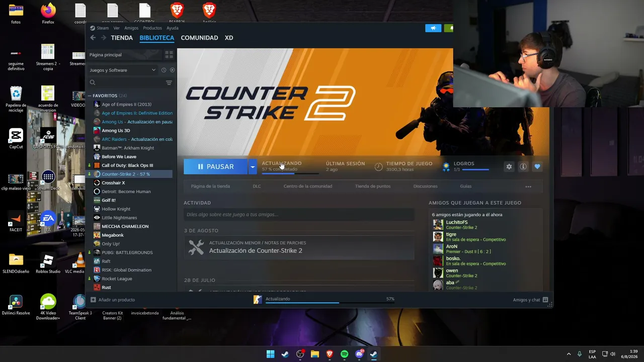Open friend LuchitoFS in friends list

coord(456,222)
